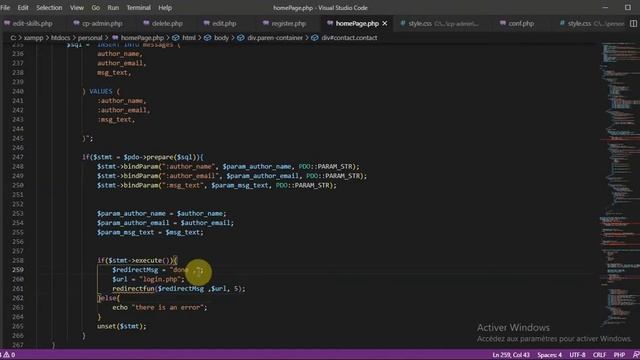This screenshot has width=640, height=360.
Task: Click line number 258 in gutter
Action: point(18,260)
